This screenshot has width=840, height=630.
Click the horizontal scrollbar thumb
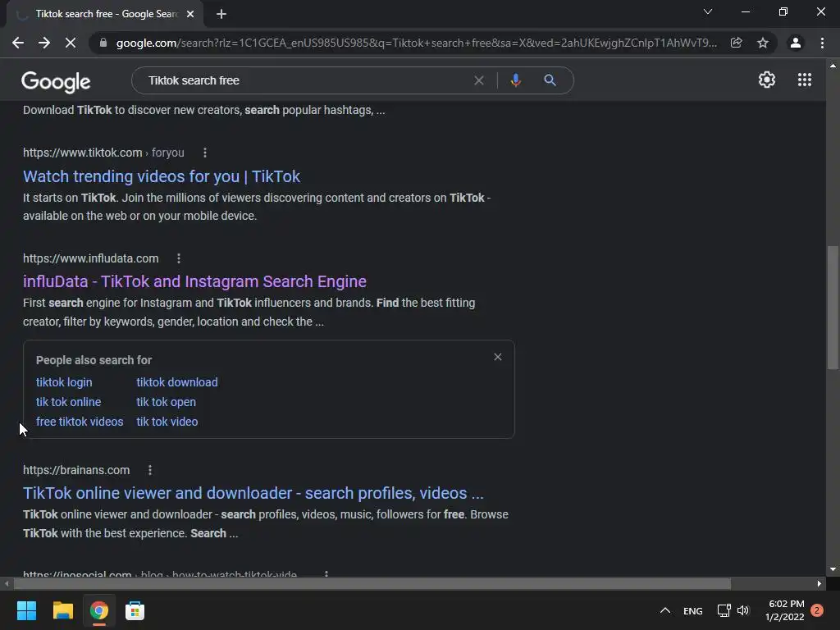(372, 583)
